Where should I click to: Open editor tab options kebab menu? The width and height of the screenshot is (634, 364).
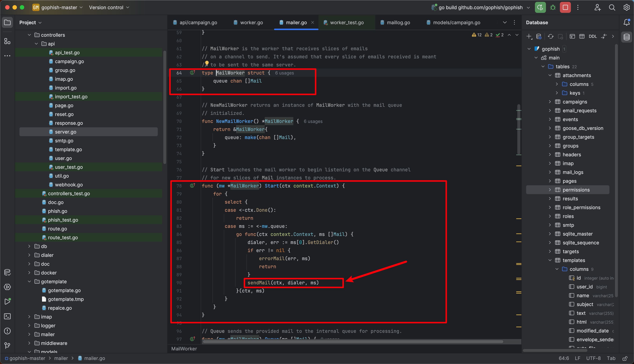tap(514, 23)
